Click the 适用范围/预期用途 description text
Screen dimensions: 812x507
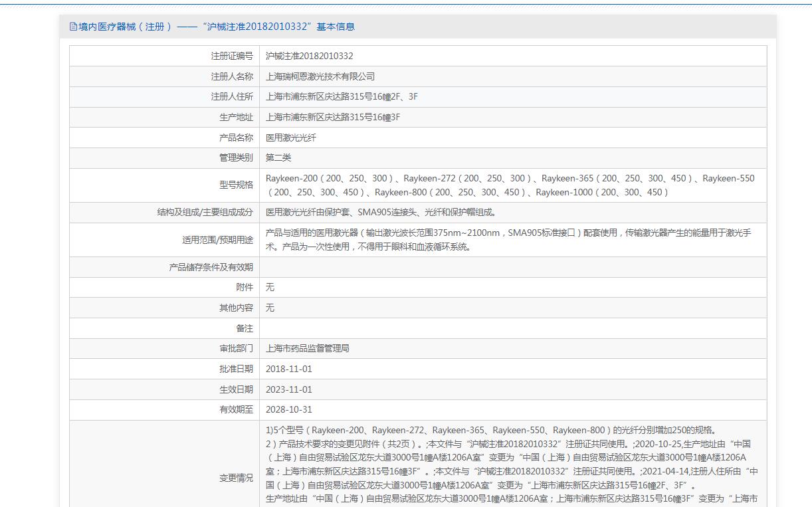coord(508,240)
